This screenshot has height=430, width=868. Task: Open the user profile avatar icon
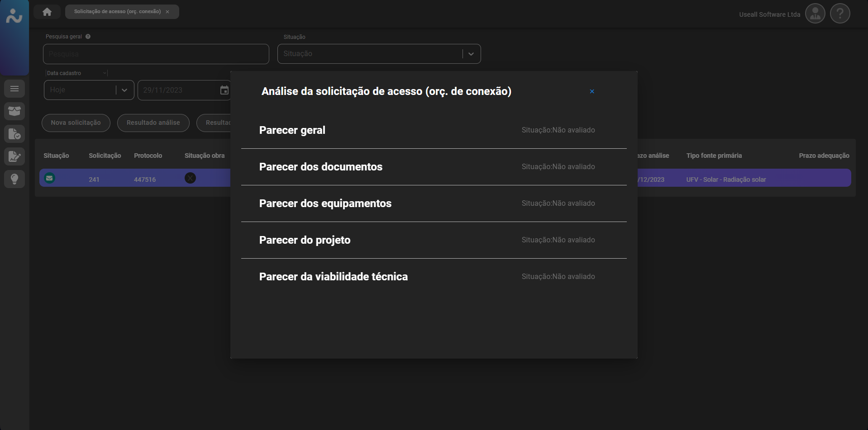click(x=815, y=14)
